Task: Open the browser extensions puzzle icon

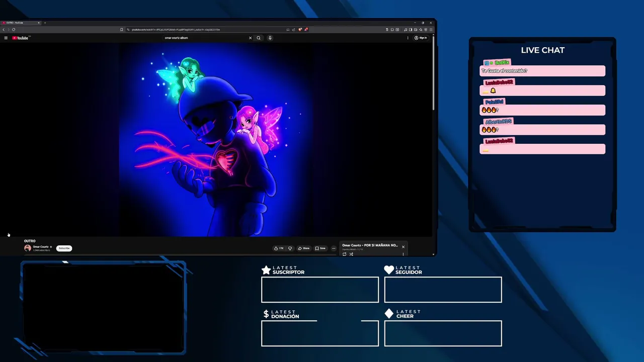Action: 392,30
